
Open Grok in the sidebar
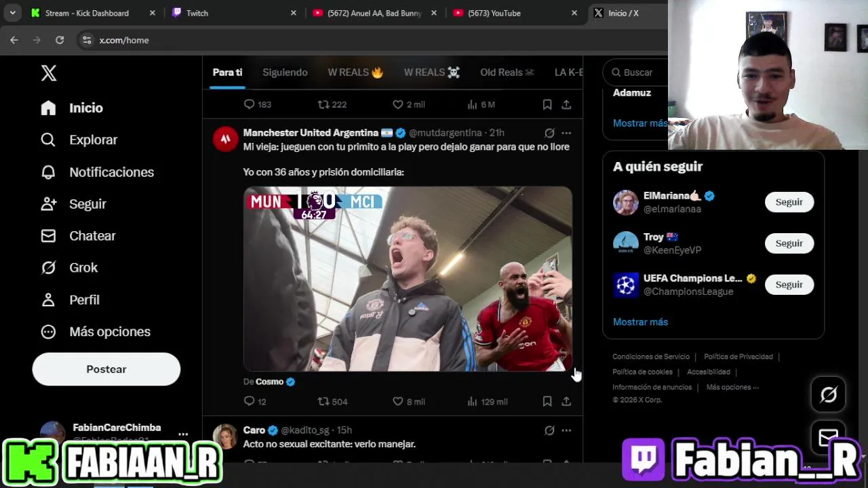(x=69, y=268)
